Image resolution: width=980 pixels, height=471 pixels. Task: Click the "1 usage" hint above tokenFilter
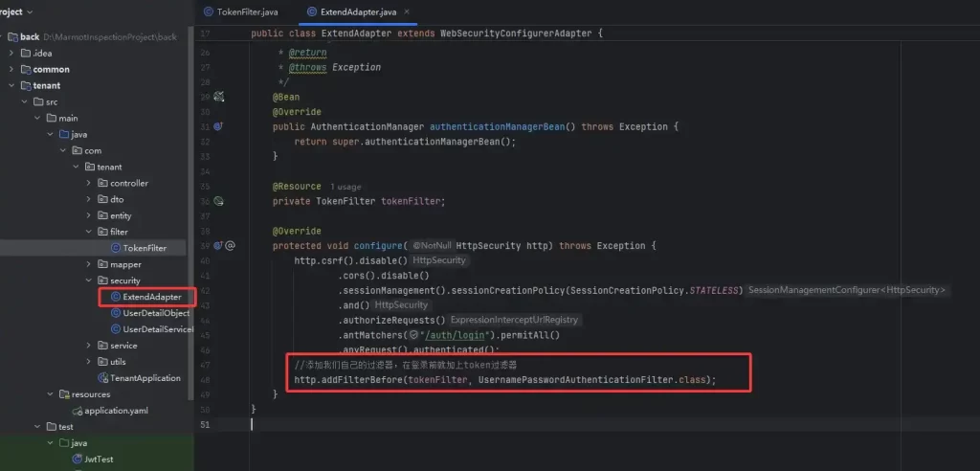pyautogui.click(x=345, y=186)
